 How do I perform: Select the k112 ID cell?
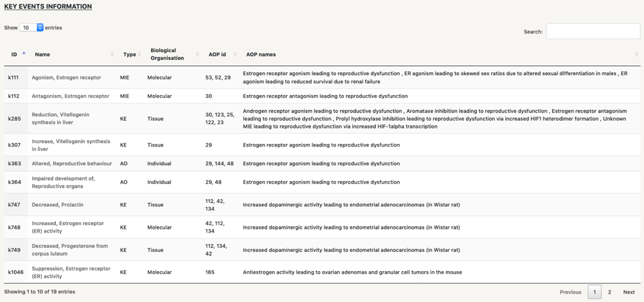pyautogui.click(x=16, y=96)
